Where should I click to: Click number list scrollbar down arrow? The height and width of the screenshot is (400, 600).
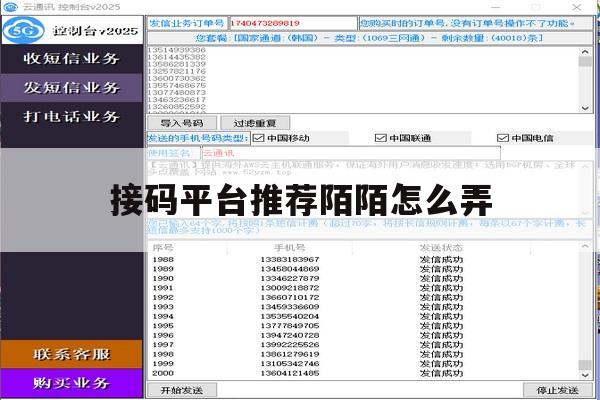(x=585, y=108)
